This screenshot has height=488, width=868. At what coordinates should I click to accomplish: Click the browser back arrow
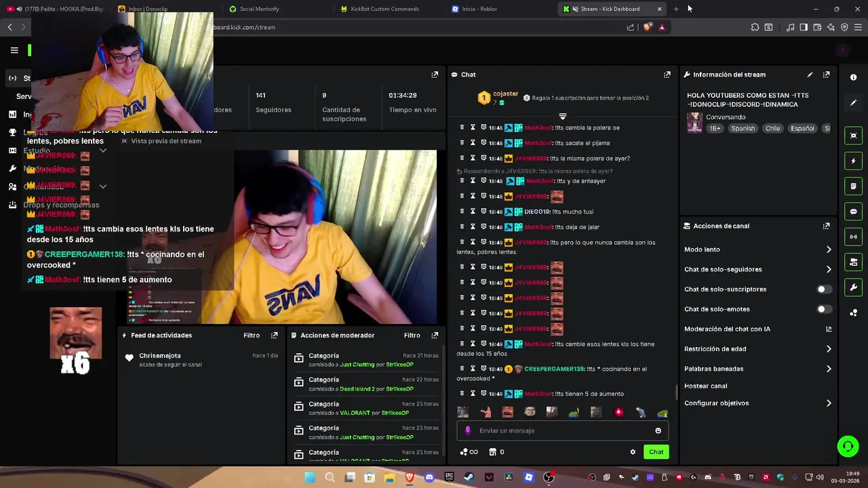pyautogui.click(x=9, y=27)
